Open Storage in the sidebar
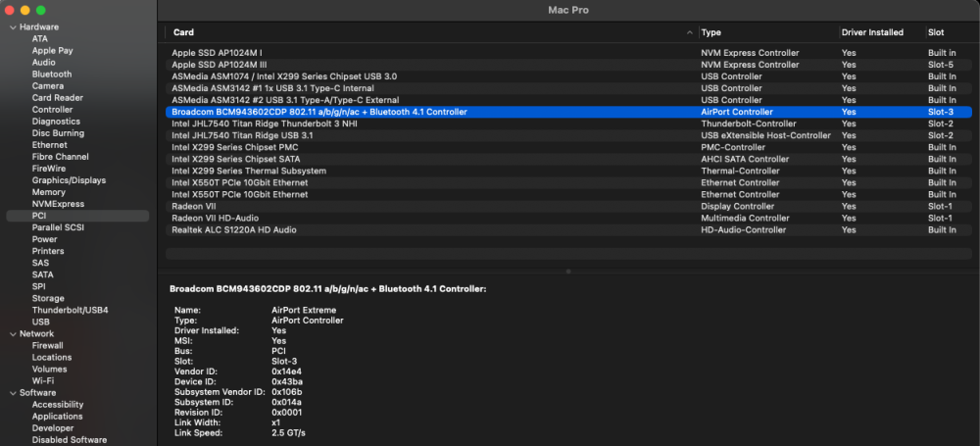This screenshot has width=980, height=446. tap(48, 298)
